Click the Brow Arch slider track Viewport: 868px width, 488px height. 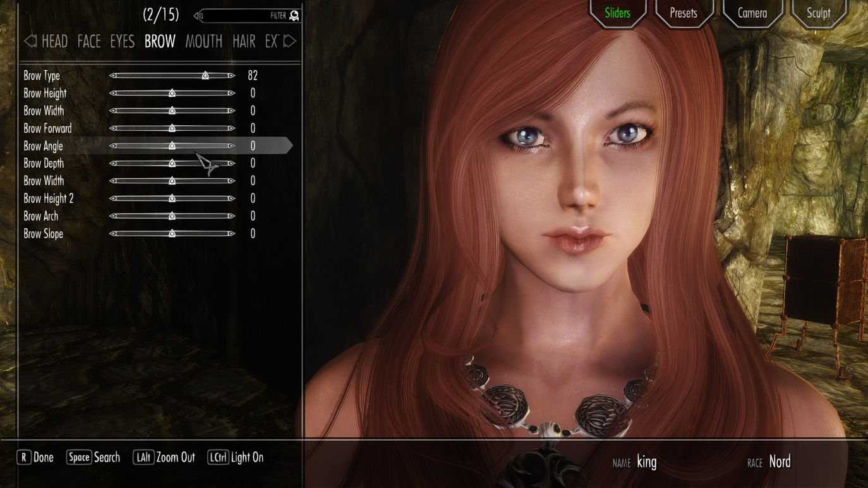tap(172, 216)
